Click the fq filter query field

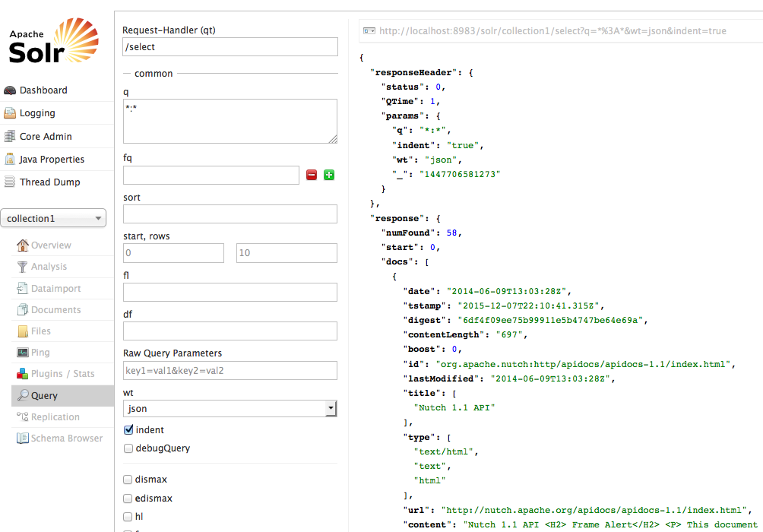211,176
